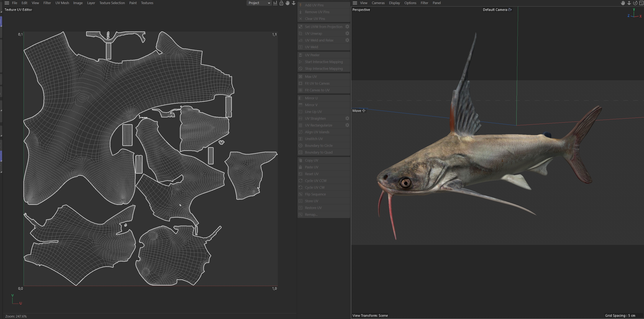
Task: Click the UV Weld and Relax command
Action: coord(319,40)
